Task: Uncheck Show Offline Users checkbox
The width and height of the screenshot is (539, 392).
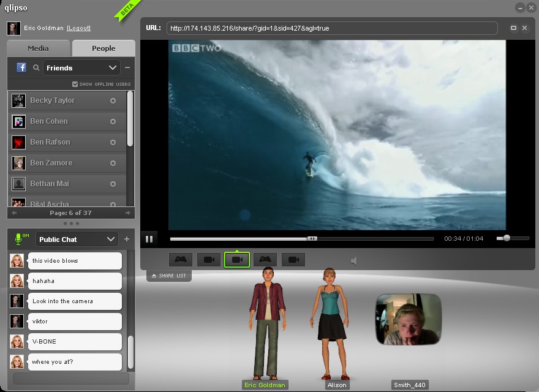Action: click(75, 84)
